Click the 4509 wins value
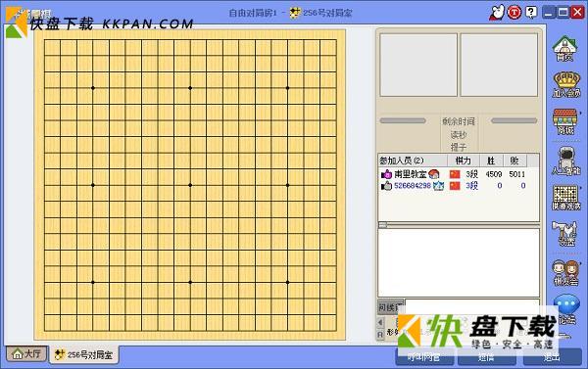The image size is (588, 369). [x=494, y=174]
